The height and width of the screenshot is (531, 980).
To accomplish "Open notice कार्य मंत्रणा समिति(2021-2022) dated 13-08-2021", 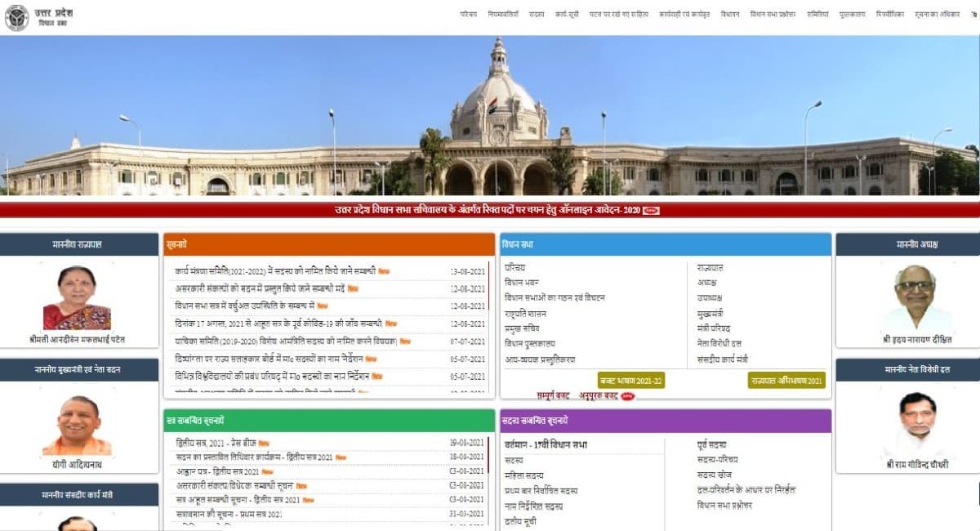I will pyautogui.click(x=275, y=270).
